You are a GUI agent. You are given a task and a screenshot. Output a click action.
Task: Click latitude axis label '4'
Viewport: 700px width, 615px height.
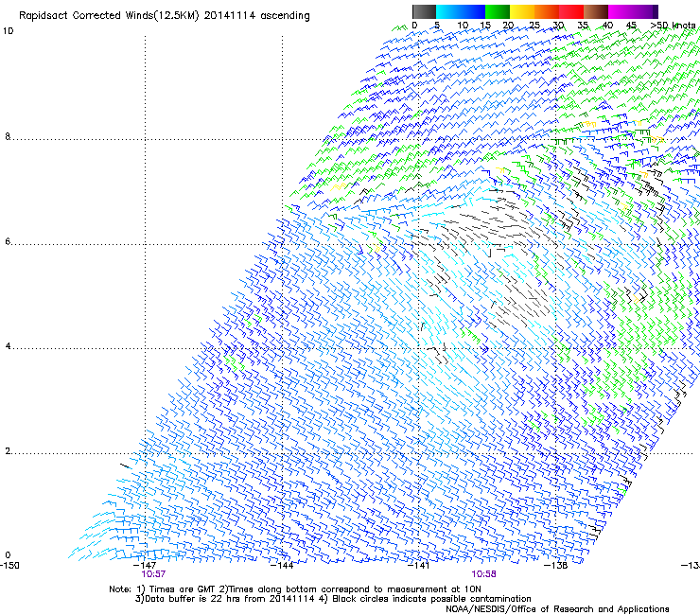tap(8, 346)
